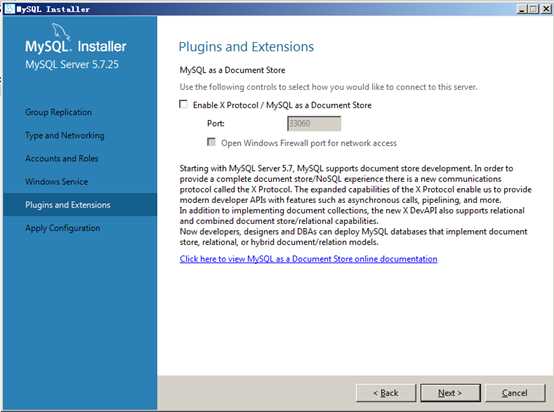Select Apply Configuration step
Screen dimensions: 554x412
click(63, 228)
